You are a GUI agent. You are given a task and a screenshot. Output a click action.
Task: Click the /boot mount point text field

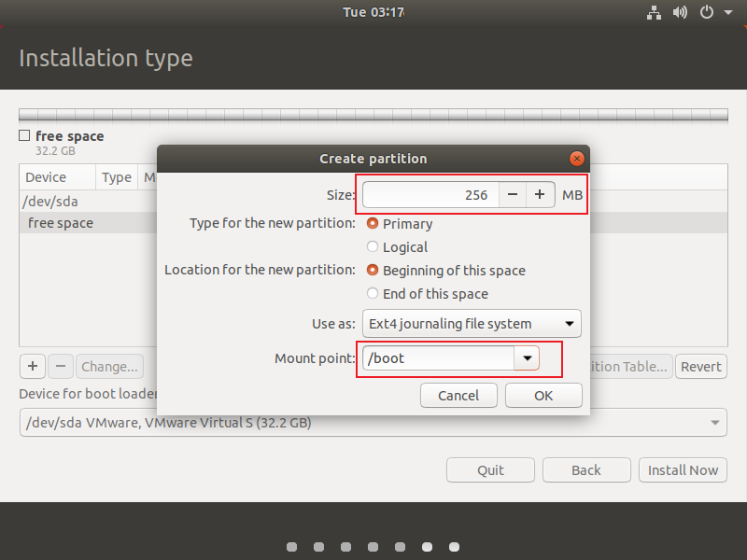click(438, 358)
